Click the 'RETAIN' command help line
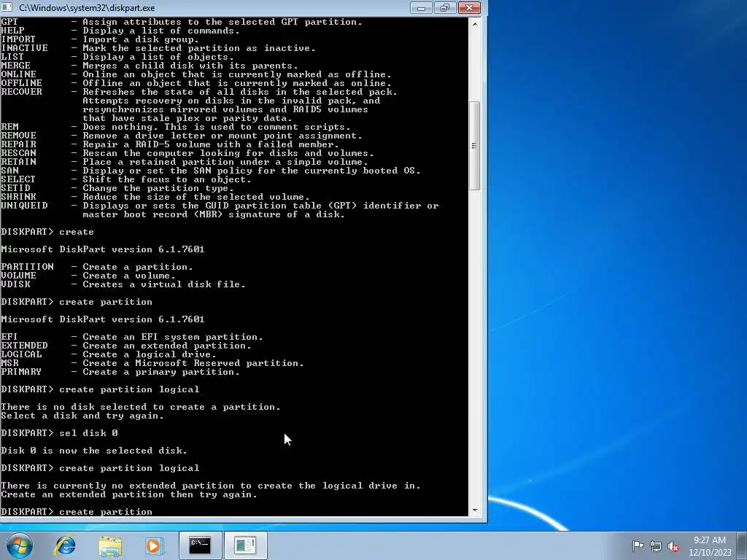 click(x=184, y=162)
